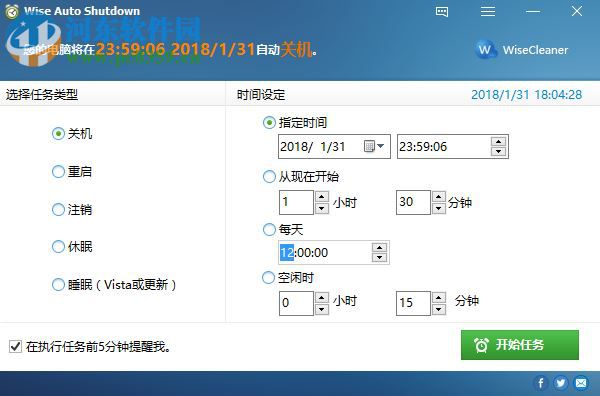Viewport: 600px width, 396px height.
Task: Click the WiseCleaner logo link
Action: (x=522, y=50)
